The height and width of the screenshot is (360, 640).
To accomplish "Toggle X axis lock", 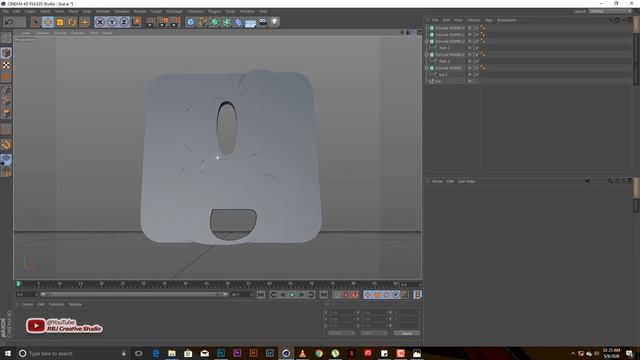I will 100,22.
